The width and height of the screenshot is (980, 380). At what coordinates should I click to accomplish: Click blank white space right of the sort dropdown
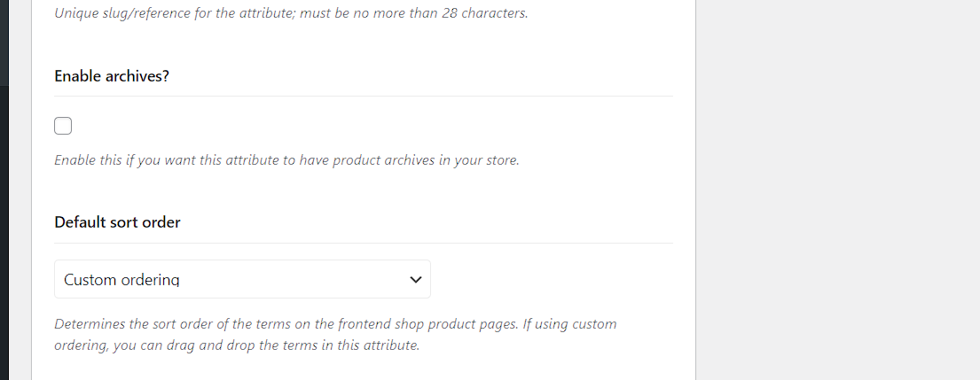click(550, 279)
